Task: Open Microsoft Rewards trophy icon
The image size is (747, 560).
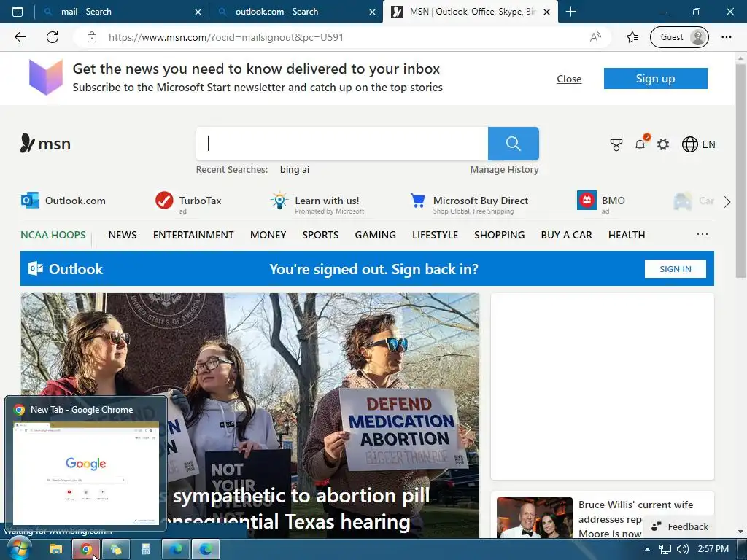Action: [x=616, y=144]
